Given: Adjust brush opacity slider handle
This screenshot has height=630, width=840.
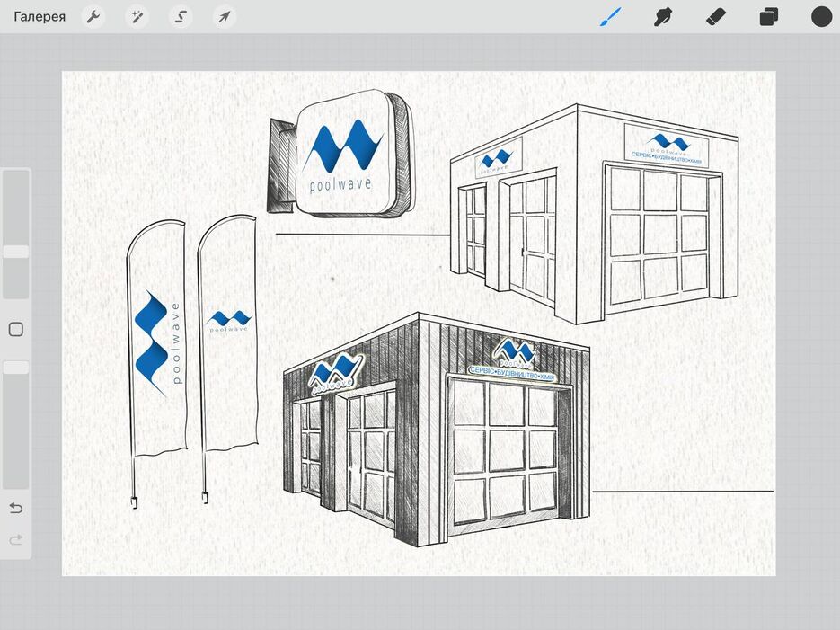Looking at the screenshot, I should click(x=16, y=368).
